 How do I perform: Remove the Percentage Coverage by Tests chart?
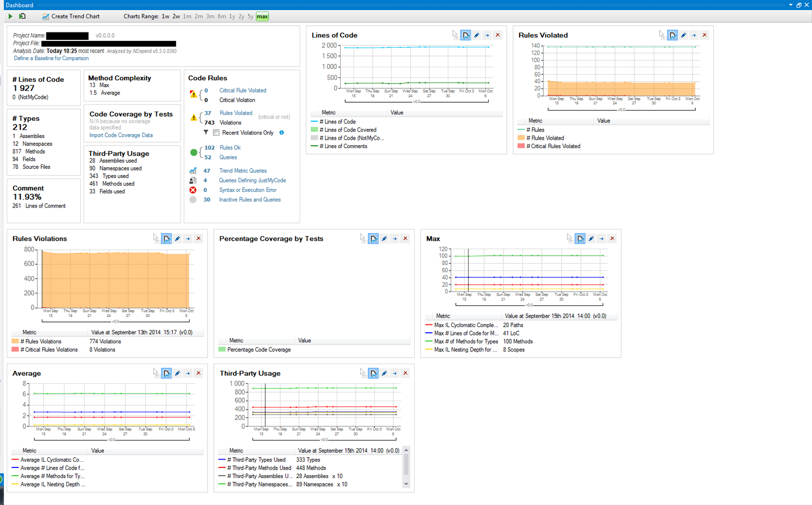coord(406,239)
